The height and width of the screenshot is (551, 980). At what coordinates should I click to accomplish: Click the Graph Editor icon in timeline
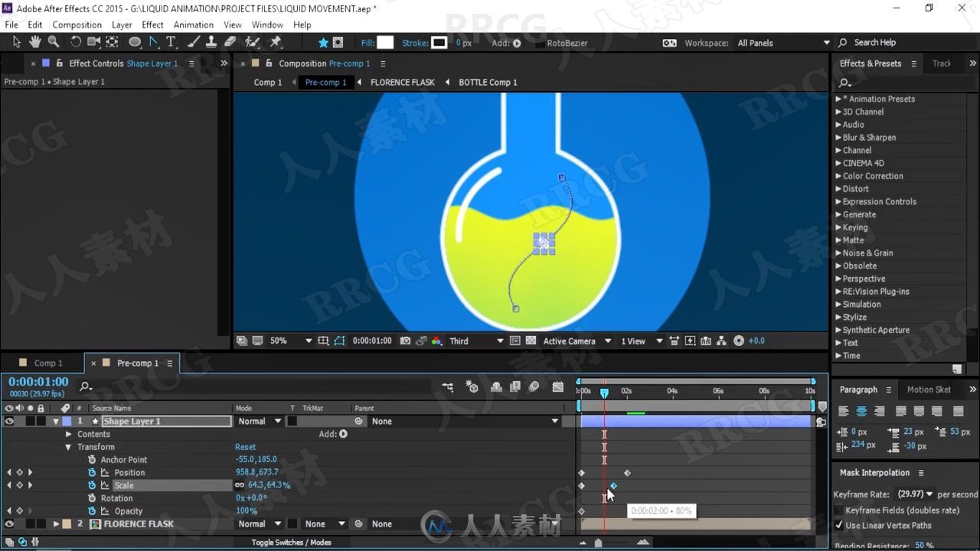coord(558,387)
